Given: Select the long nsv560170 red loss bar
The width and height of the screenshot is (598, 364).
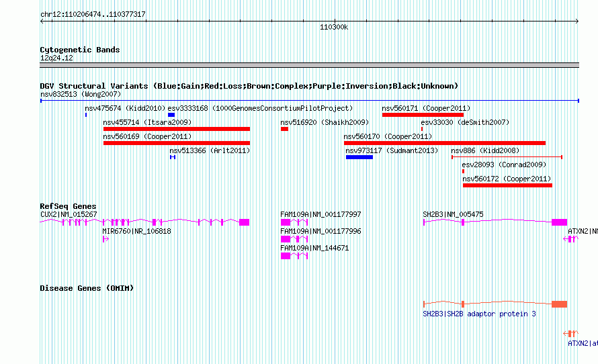Looking at the screenshot, I should [445, 143].
